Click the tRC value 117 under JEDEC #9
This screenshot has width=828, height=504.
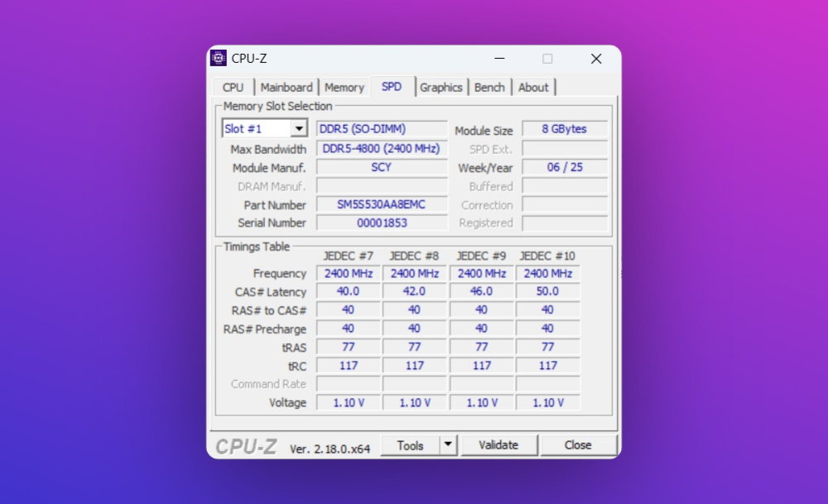click(x=481, y=366)
